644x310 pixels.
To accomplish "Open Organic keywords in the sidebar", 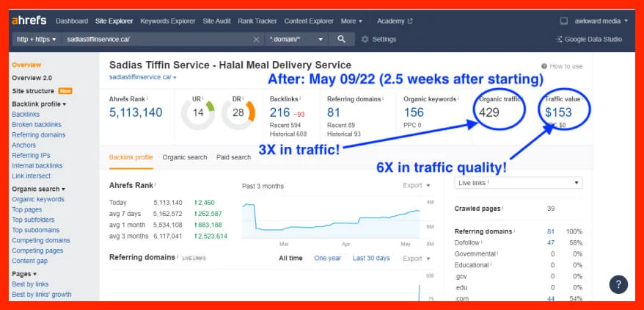I will (x=38, y=199).
